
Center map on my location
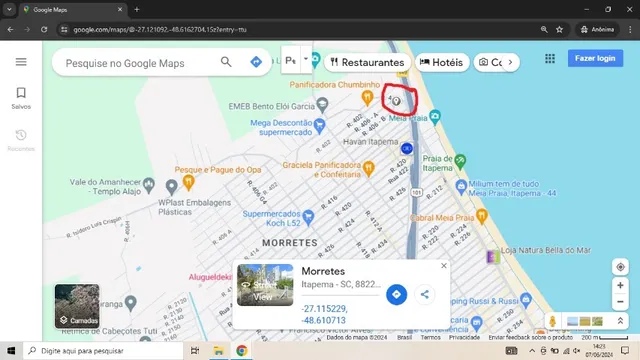pos(620,267)
